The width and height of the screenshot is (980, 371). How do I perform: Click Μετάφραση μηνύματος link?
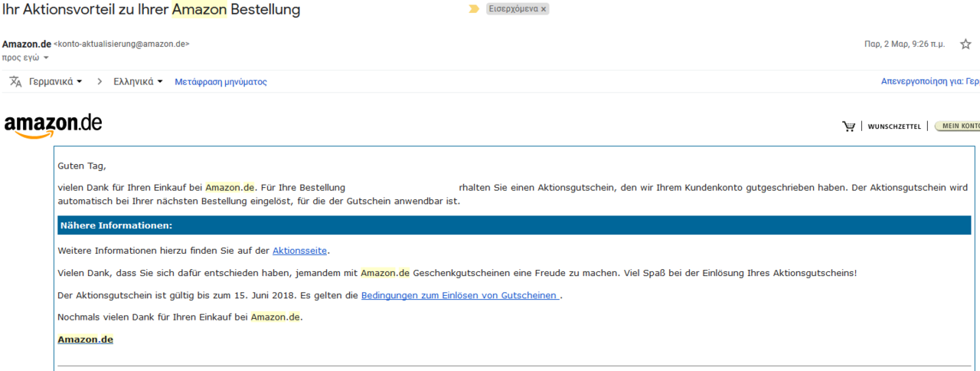point(220,81)
